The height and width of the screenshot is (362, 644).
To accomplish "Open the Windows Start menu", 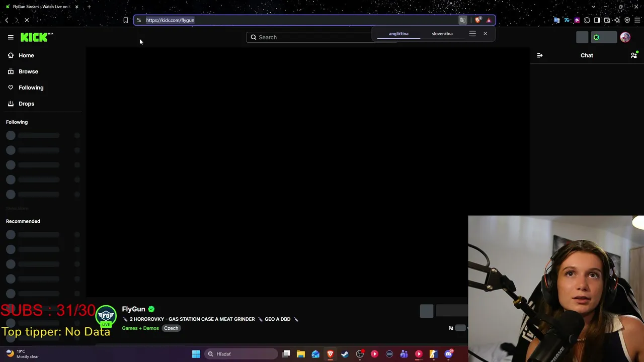I will (x=196, y=354).
